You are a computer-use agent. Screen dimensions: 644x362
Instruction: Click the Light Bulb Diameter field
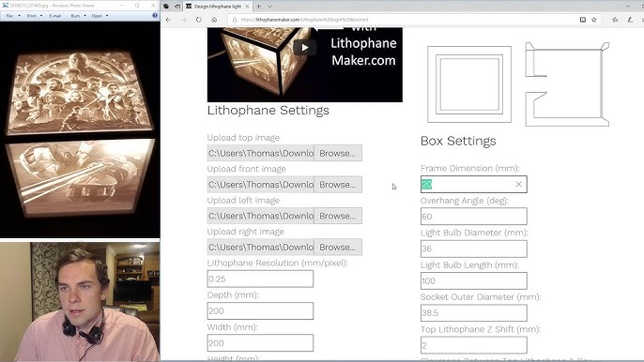click(x=473, y=249)
